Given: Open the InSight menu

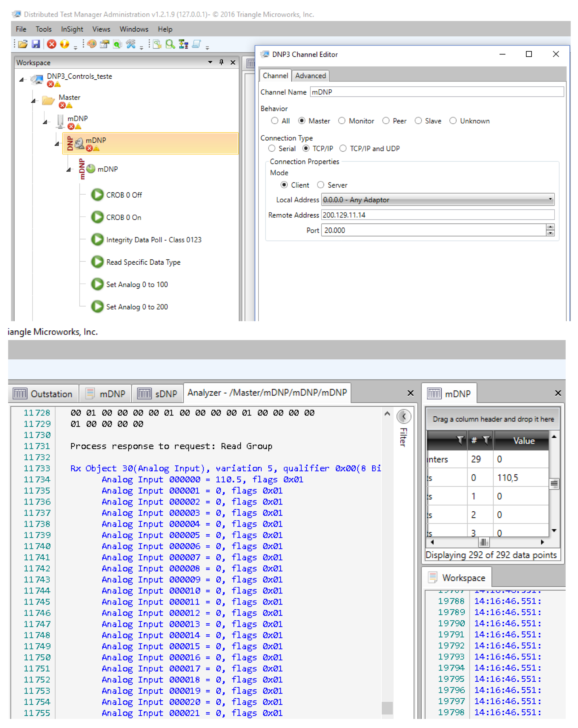Looking at the screenshot, I should point(72,29).
